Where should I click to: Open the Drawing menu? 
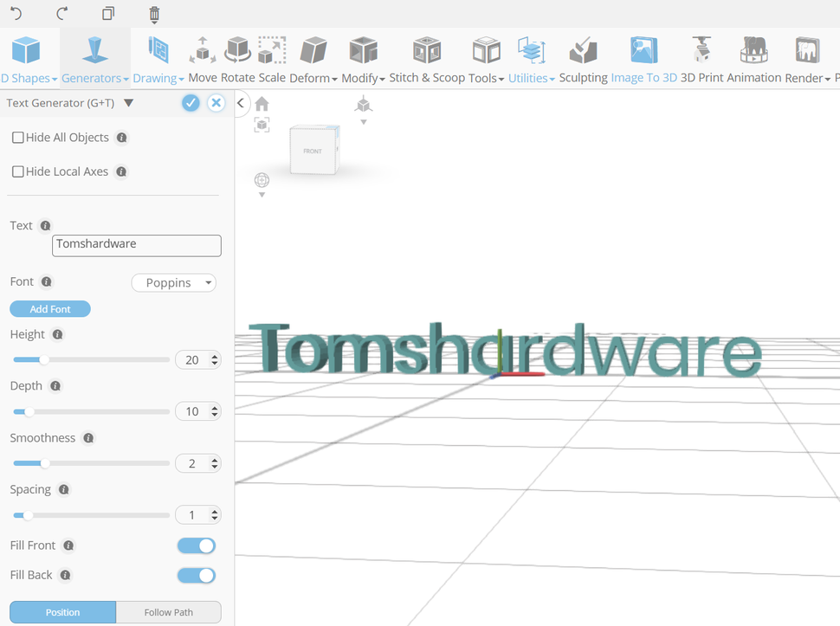click(156, 77)
